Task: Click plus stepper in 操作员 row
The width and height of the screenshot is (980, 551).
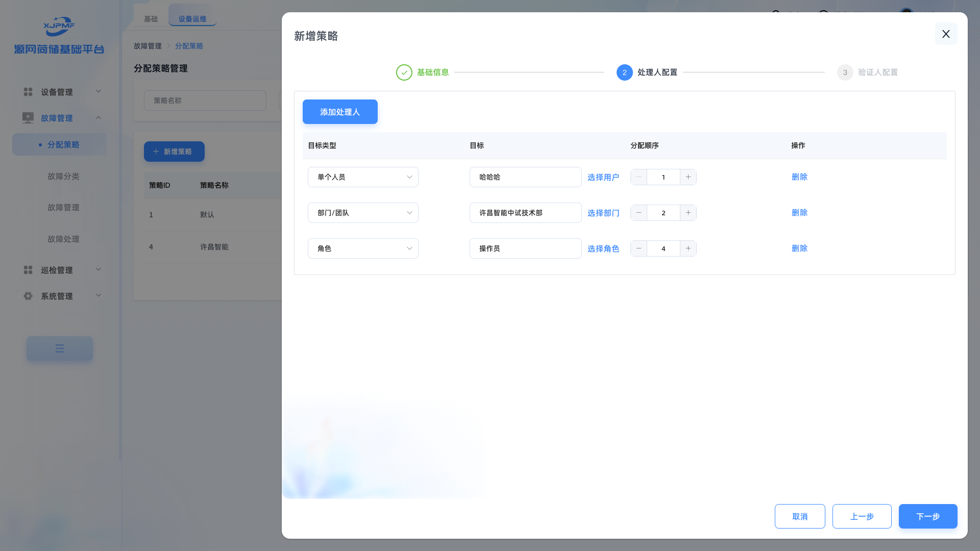Action: point(688,248)
